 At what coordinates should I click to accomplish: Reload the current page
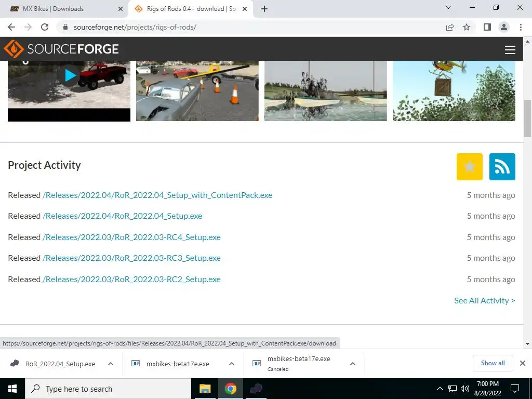coord(45,27)
